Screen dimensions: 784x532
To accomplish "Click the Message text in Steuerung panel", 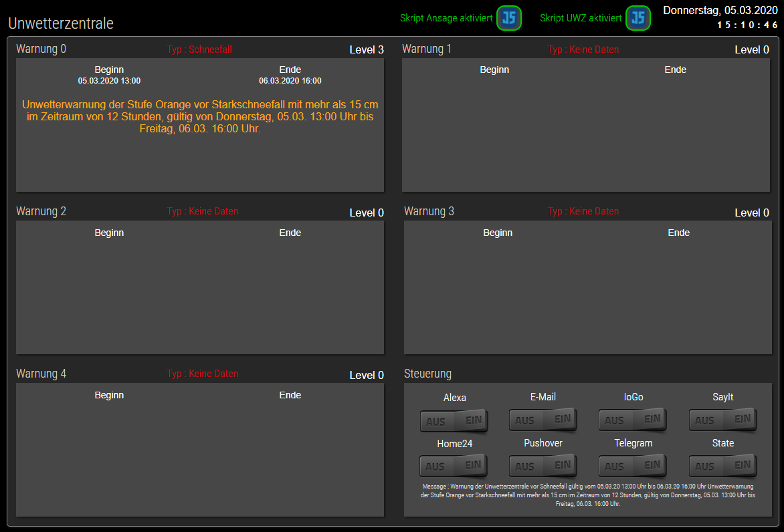I will point(587,495).
